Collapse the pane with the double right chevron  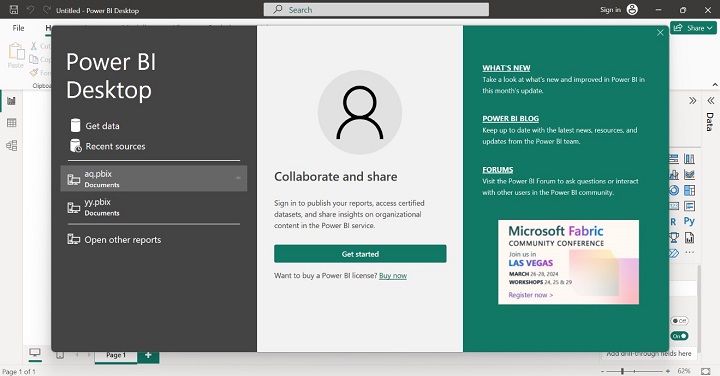click(692, 101)
